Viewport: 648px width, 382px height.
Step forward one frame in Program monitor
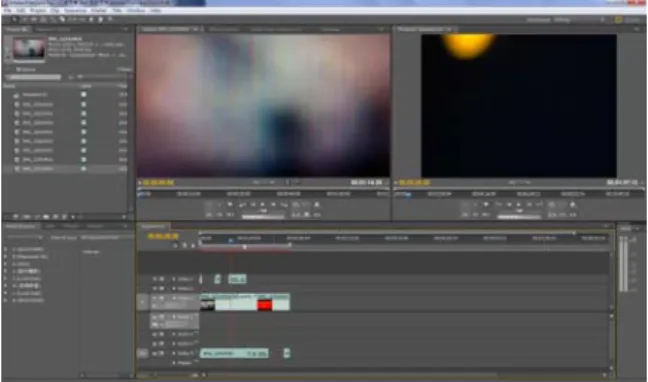coord(529,205)
